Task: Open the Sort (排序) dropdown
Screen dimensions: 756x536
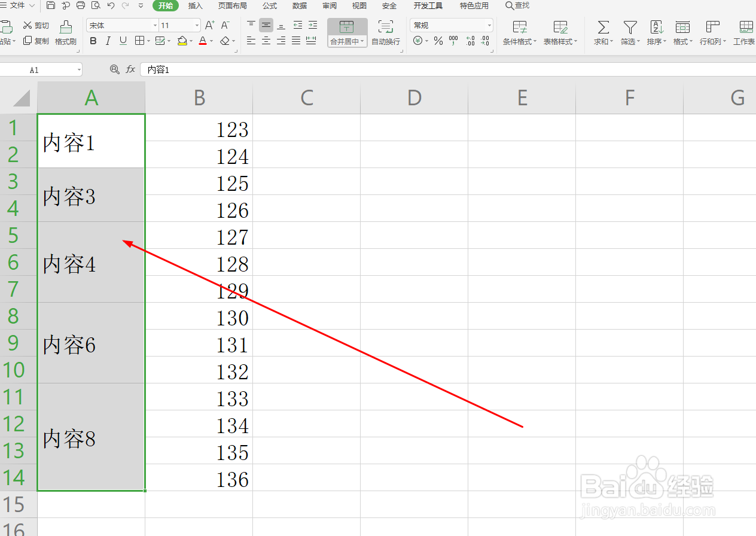Action: click(656, 33)
